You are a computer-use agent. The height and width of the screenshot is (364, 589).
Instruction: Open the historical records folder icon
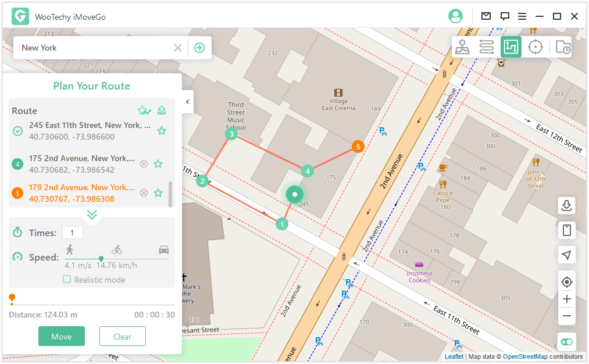(563, 47)
